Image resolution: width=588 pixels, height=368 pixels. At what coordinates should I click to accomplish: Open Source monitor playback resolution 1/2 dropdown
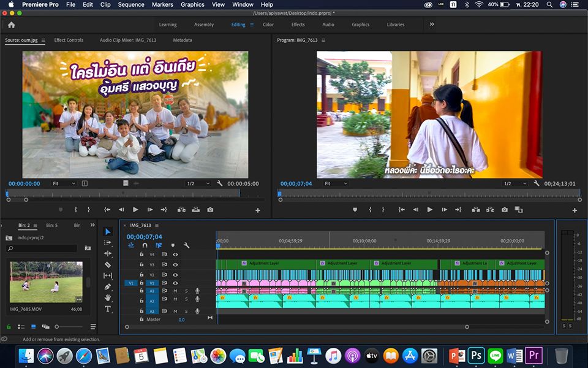point(198,183)
